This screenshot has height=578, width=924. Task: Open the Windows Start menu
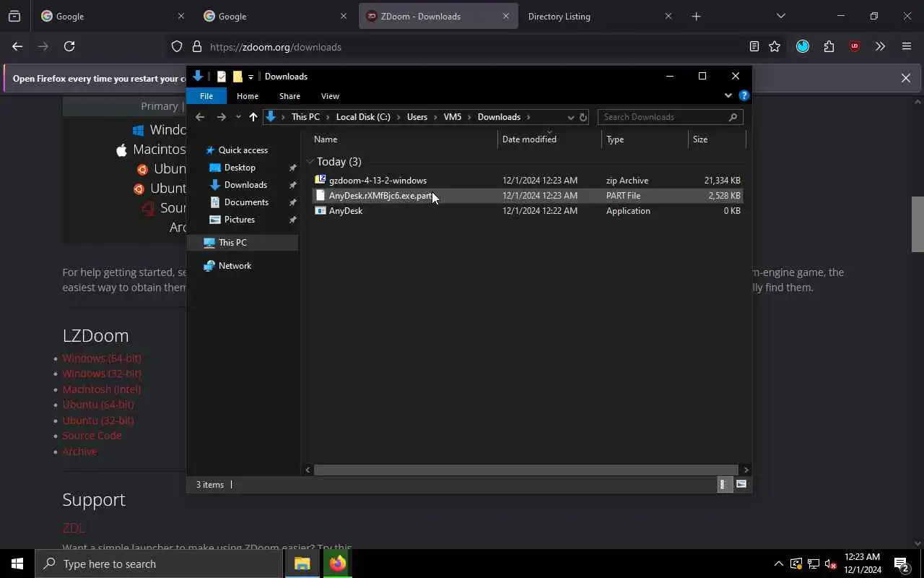point(17,564)
